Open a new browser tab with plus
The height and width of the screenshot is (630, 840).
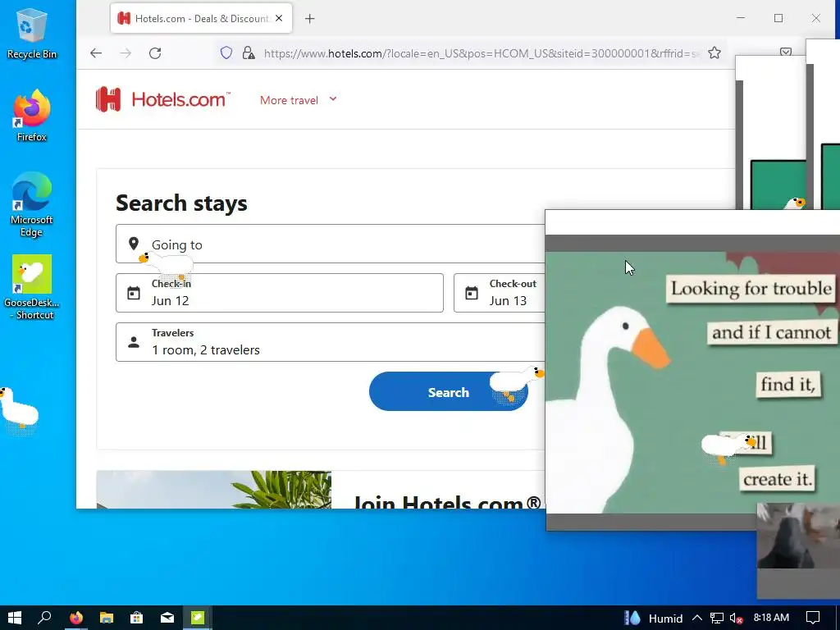tap(309, 19)
